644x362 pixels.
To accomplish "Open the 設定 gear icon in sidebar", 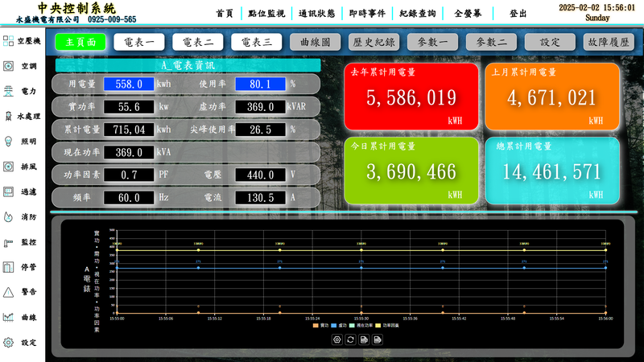I will click(x=8, y=343).
